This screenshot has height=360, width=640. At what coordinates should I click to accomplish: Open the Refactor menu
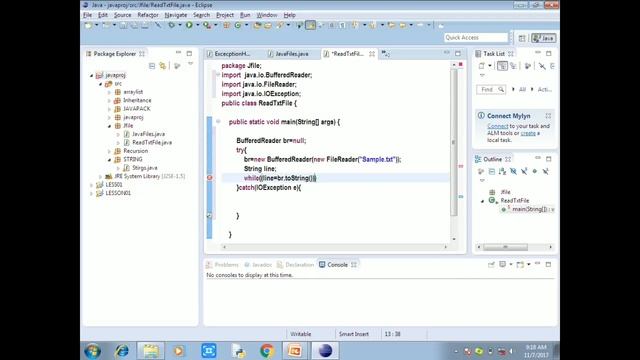[148, 15]
